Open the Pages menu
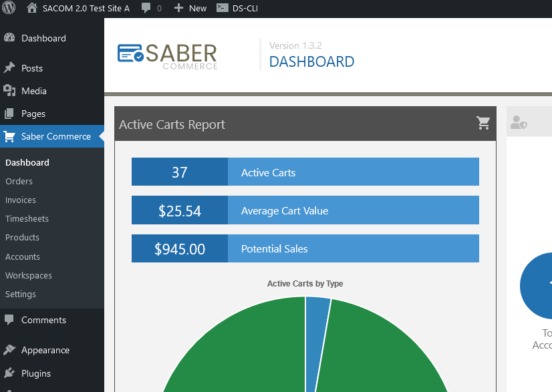The image size is (552, 392). point(33,114)
